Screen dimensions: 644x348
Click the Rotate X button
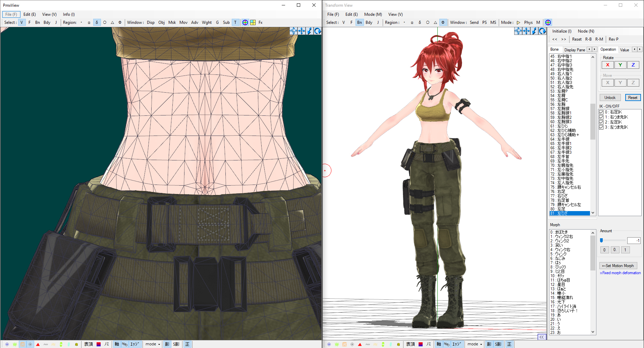[x=607, y=65]
